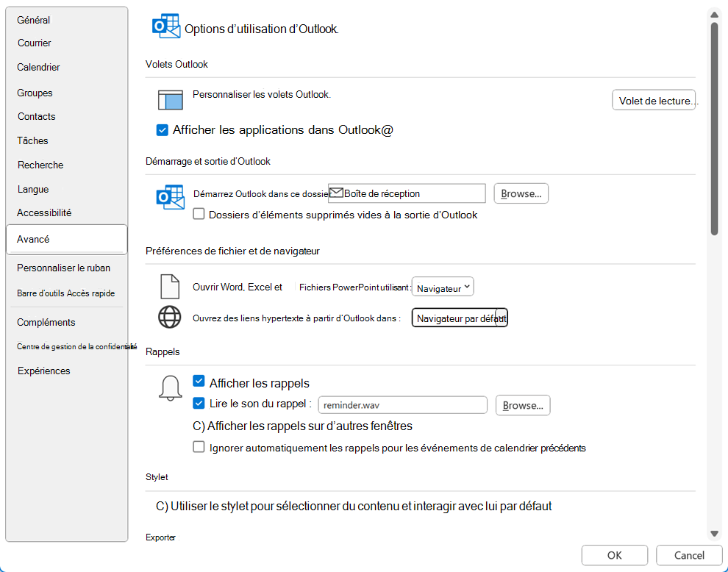Click the Options d'utilisation d'Outlook title
This screenshot has height=572, width=728.
coord(262,29)
